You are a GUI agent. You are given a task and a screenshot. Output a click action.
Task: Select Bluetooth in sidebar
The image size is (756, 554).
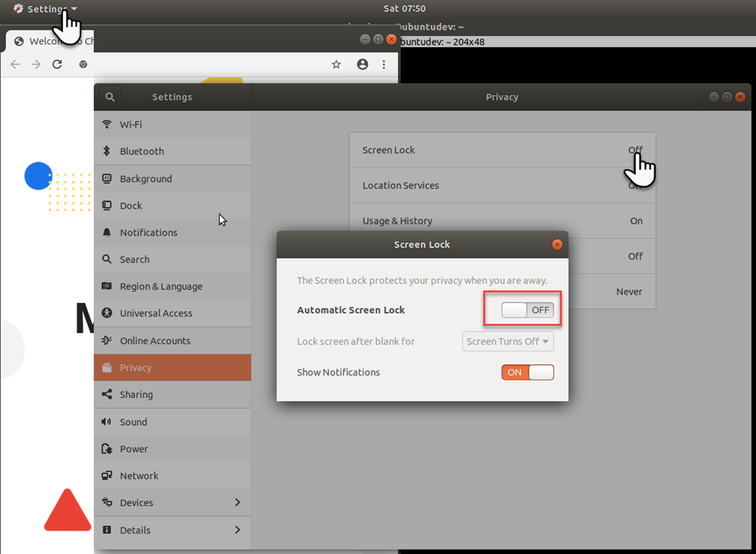[173, 151]
